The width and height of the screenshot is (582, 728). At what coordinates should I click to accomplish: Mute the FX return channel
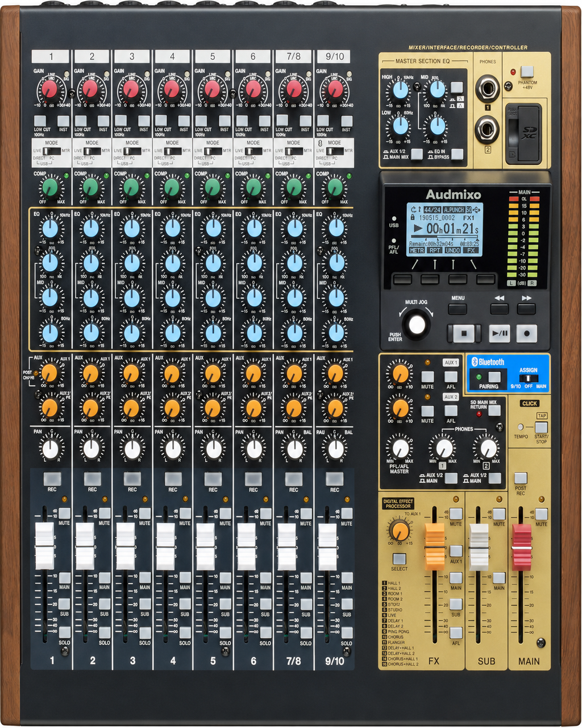(x=456, y=514)
